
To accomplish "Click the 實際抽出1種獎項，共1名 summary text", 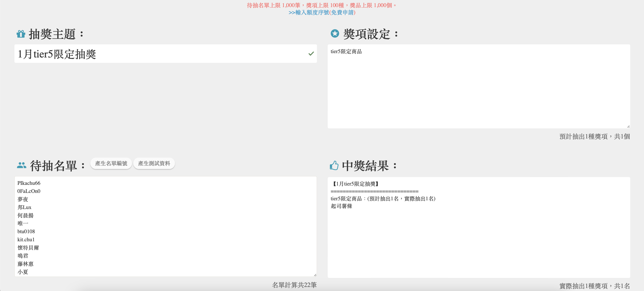I will tap(594, 286).
